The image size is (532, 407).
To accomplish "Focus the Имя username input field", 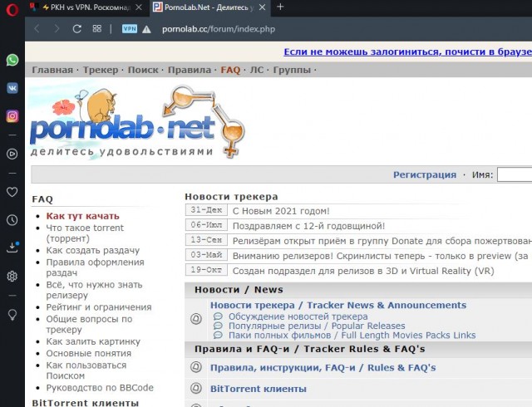I will click(515, 174).
